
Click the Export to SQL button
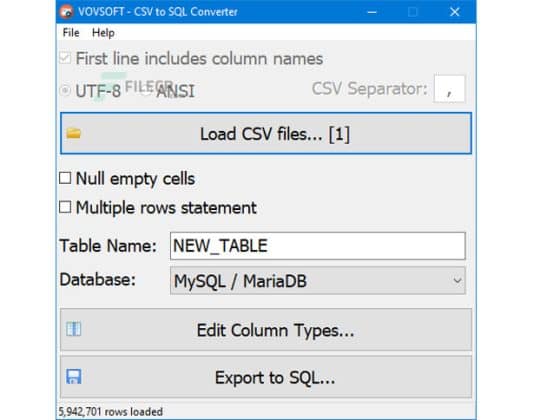pyautogui.click(x=266, y=377)
